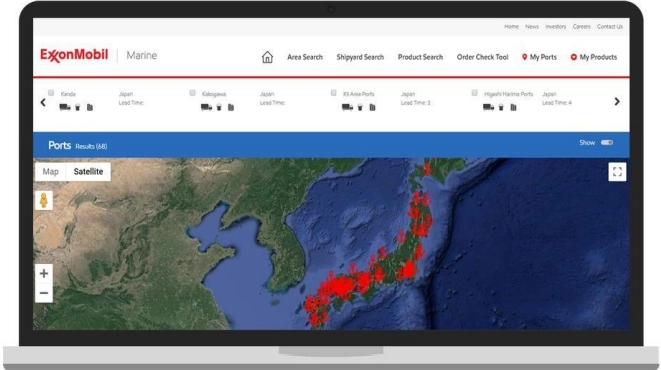
Task: Click the Kanda port name
Action: [x=68, y=94]
